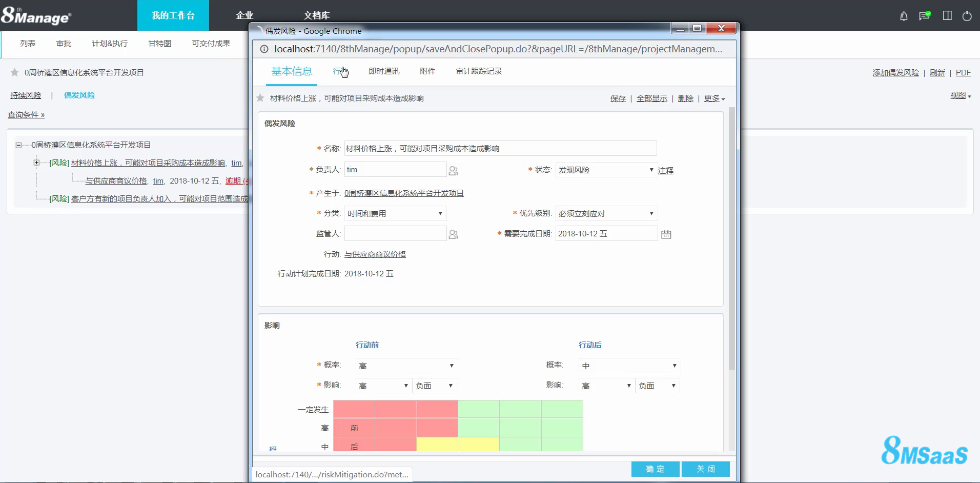
Task: Click the page info icon in address bar
Action: click(264, 49)
